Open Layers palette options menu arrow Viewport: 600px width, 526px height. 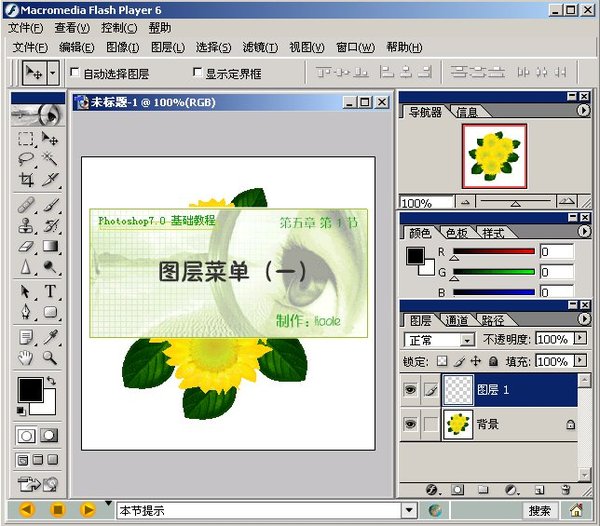[x=584, y=319]
